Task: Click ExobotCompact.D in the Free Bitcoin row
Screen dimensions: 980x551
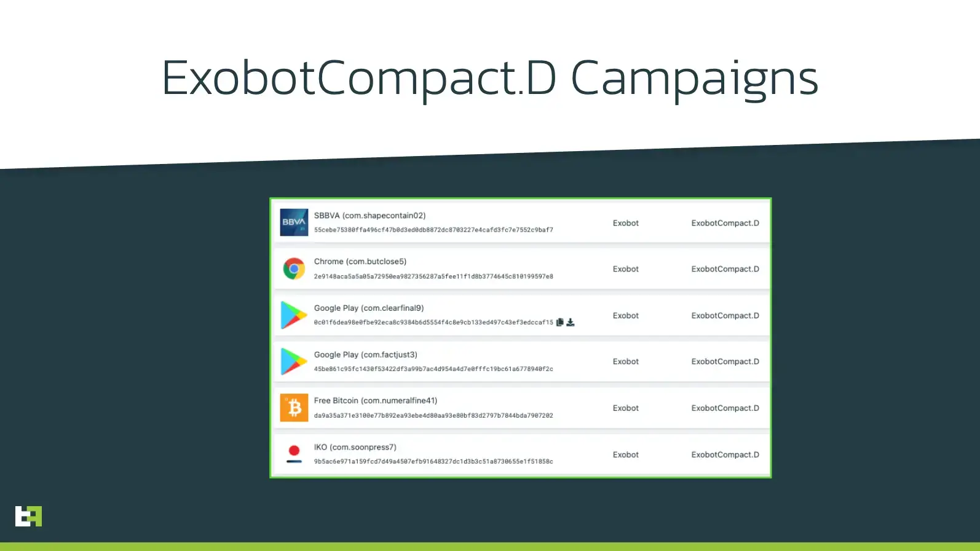Action: click(x=725, y=408)
